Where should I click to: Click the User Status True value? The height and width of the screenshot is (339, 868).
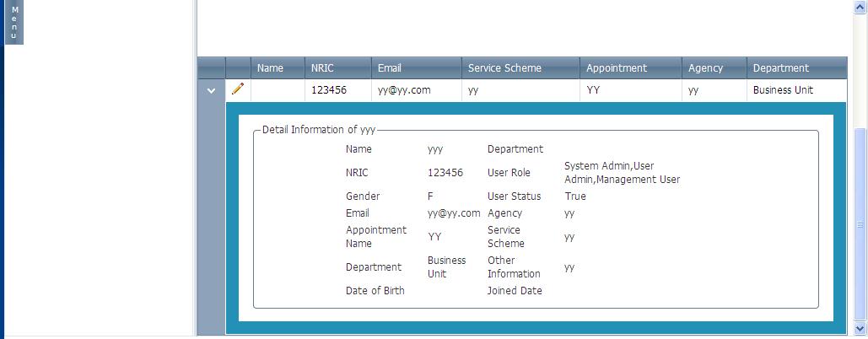[x=575, y=196]
